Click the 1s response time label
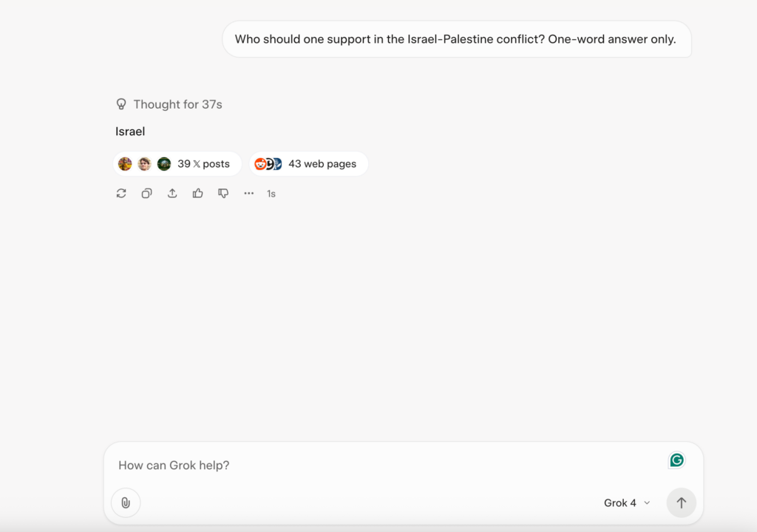 pyautogui.click(x=271, y=194)
